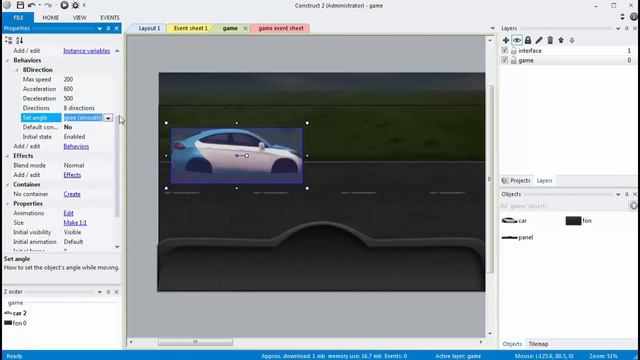Open the Construct 2 application logo menu

click(x=7, y=5)
